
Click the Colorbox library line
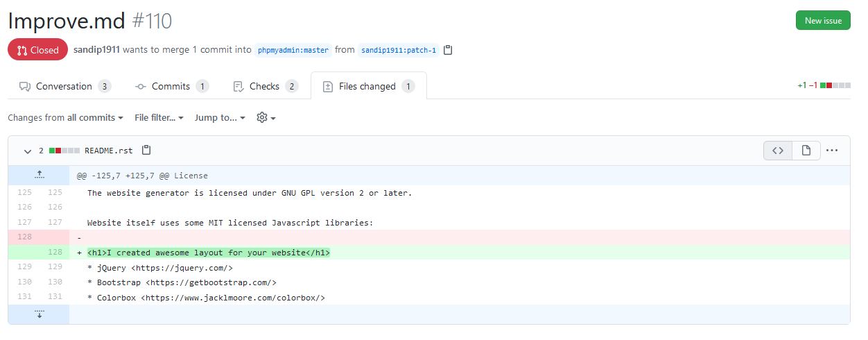point(207,298)
